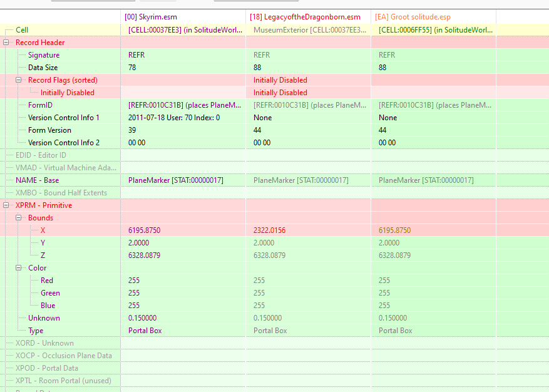Click Form Version value 39
Screen dimensions: 549x392
click(132, 130)
